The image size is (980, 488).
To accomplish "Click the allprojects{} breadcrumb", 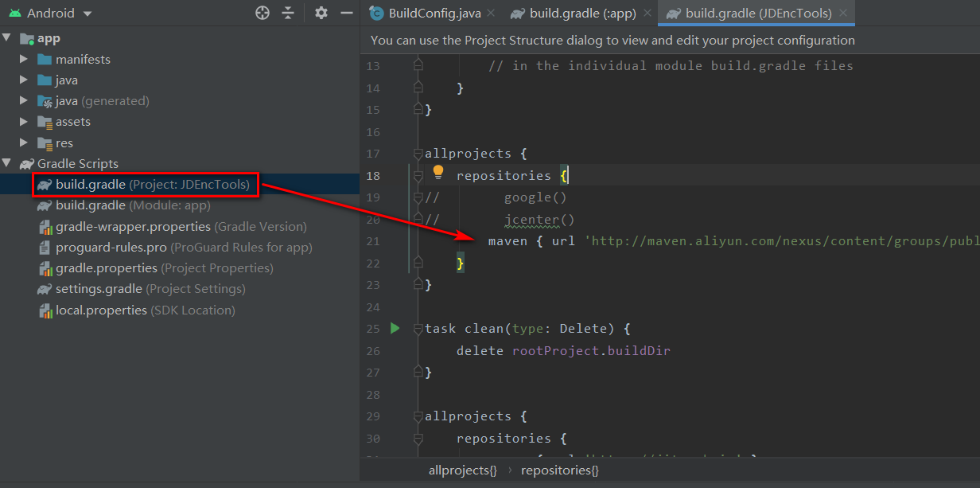I will pos(462,470).
